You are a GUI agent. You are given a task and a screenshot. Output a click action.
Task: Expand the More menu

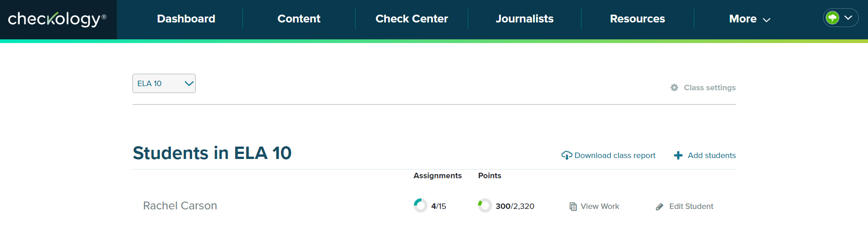[750, 19]
